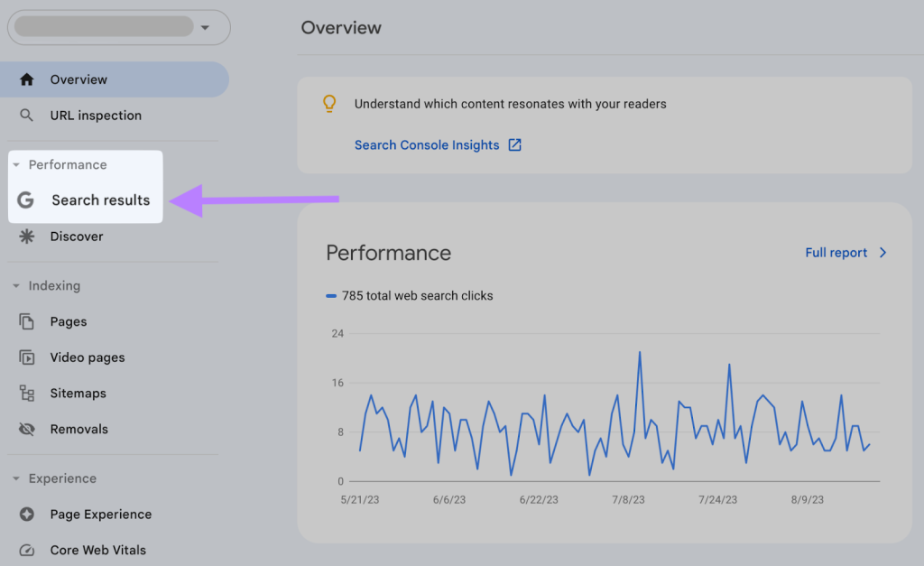View the Full report

836,253
